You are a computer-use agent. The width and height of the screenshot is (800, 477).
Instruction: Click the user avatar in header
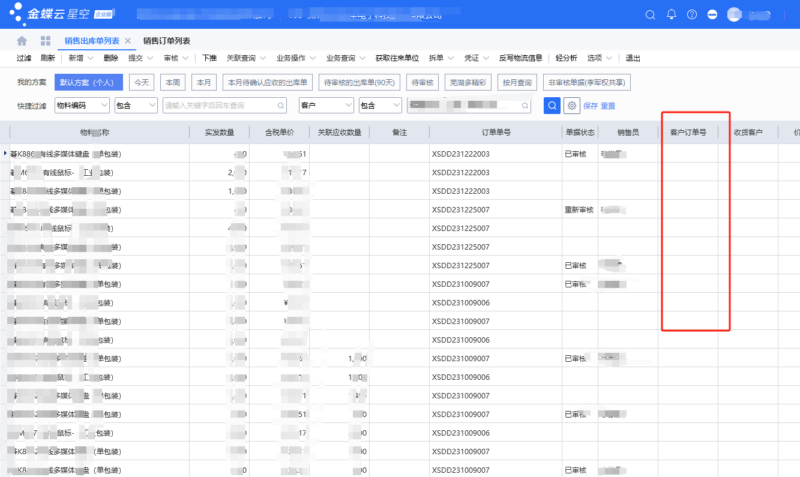tap(736, 14)
